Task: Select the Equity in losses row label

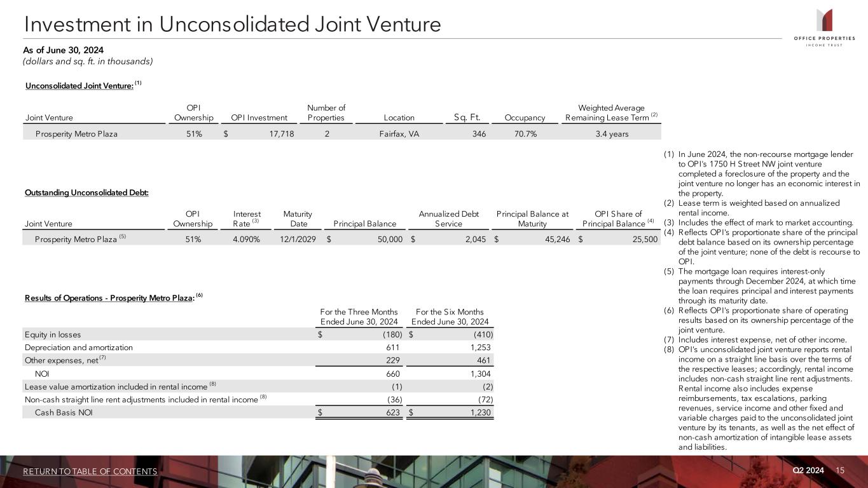Action: click(53, 335)
